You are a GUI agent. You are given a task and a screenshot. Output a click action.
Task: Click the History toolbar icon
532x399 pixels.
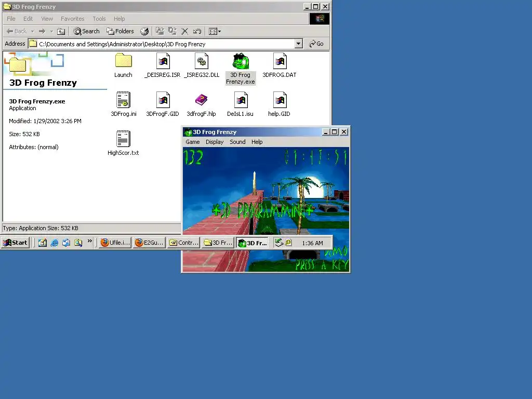[x=144, y=31]
